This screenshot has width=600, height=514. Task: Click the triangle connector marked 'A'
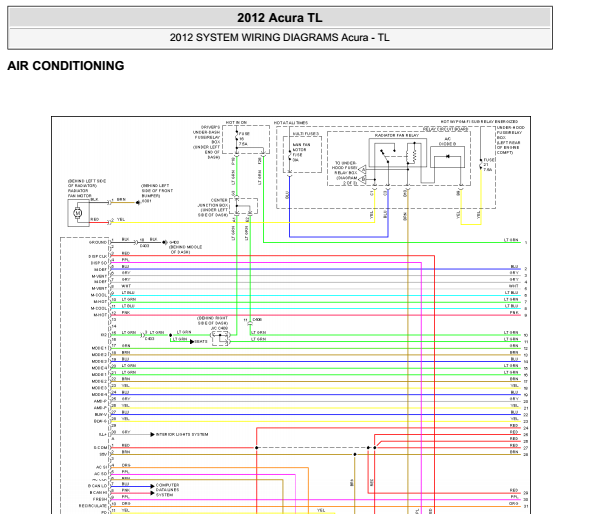pos(362,170)
